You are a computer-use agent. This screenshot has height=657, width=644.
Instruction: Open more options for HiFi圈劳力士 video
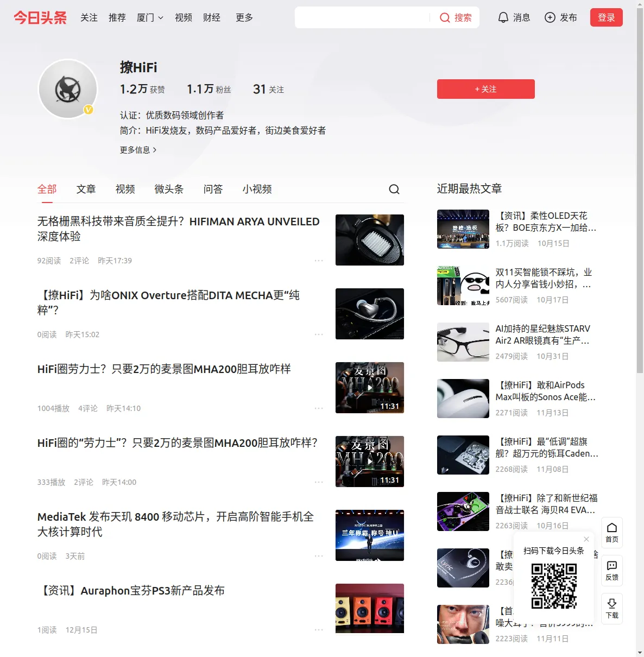pyautogui.click(x=319, y=408)
